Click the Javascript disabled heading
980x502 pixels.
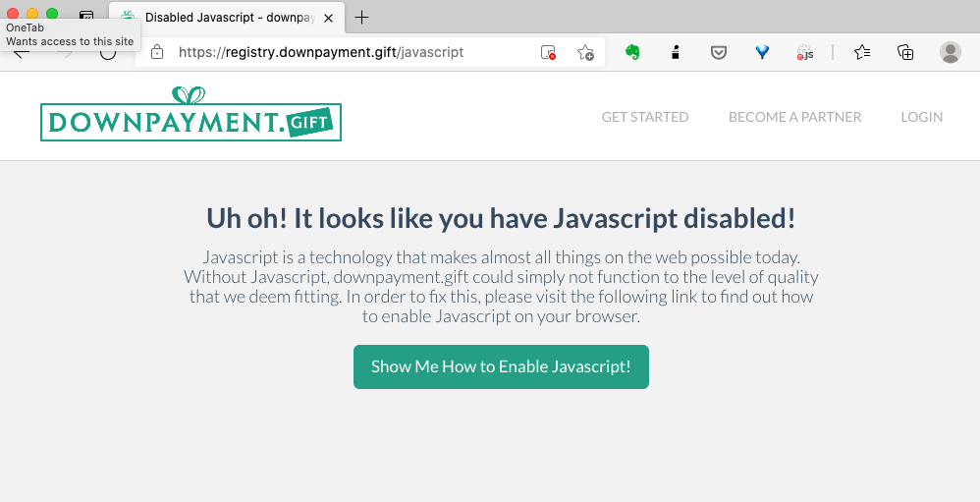point(501,218)
